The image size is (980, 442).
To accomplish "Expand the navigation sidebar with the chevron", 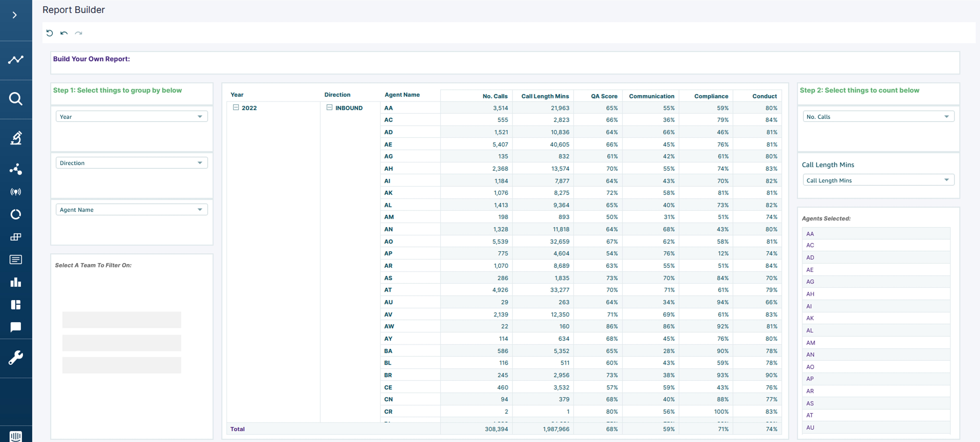I will point(15,15).
